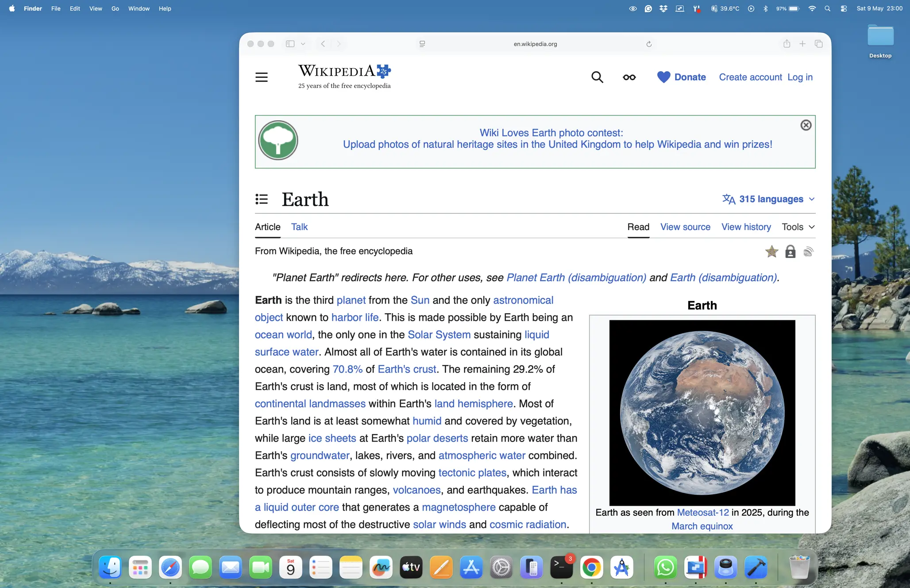Open the Wi-Fi status menu
Viewport: 910px width, 588px height.
812,8
